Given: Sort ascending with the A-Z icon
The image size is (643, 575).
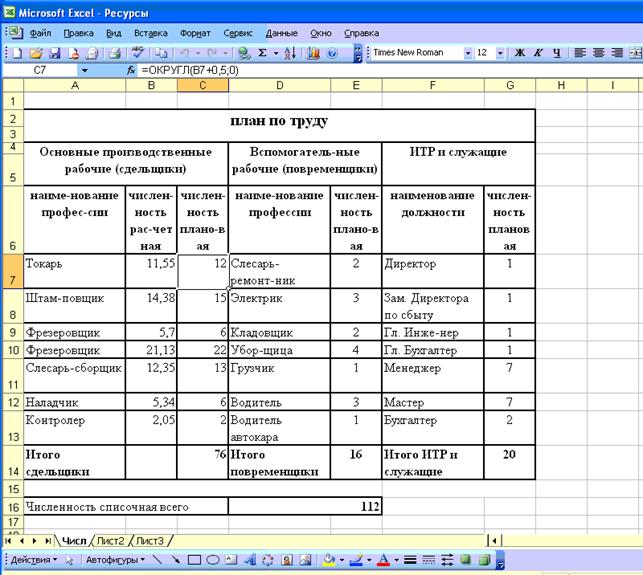Looking at the screenshot, I should (290, 53).
